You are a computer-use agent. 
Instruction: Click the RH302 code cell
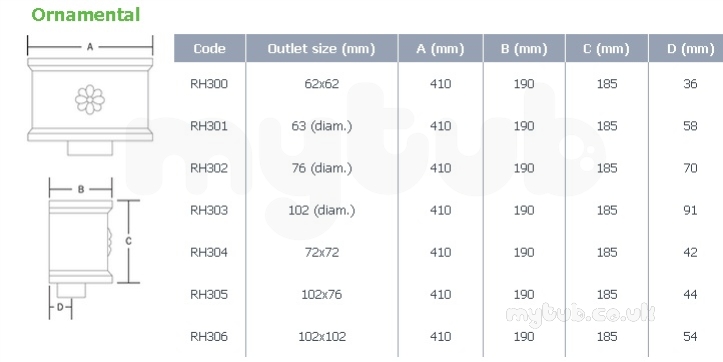coord(209,168)
